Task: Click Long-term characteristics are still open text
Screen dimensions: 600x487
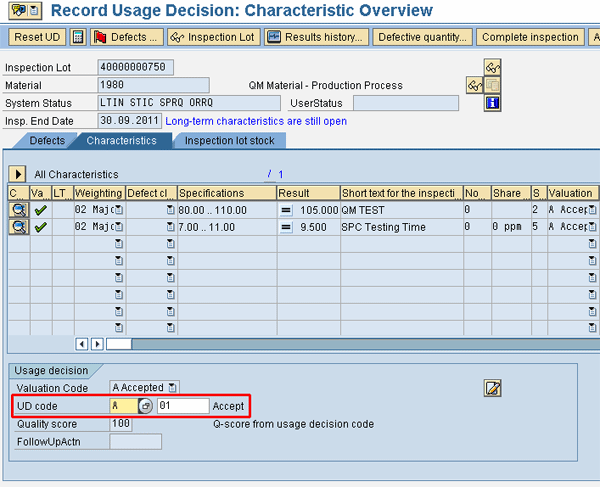Action: click(256, 121)
